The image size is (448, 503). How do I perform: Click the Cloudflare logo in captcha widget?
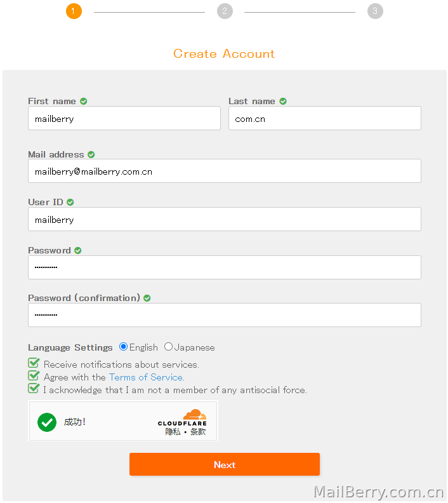(182, 417)
